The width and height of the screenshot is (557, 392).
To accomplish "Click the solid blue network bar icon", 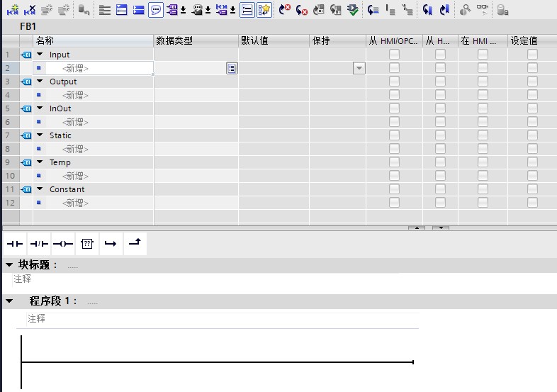I will [138, 10].
